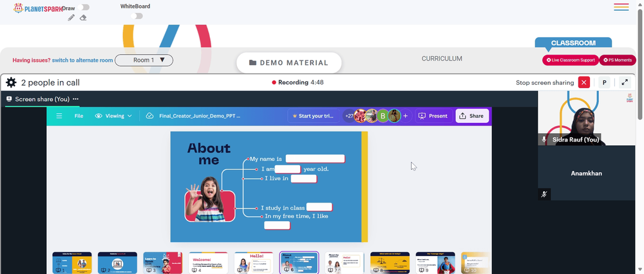Click the I live in blank field
The image size is (644, 274).
tap(304, 178)
